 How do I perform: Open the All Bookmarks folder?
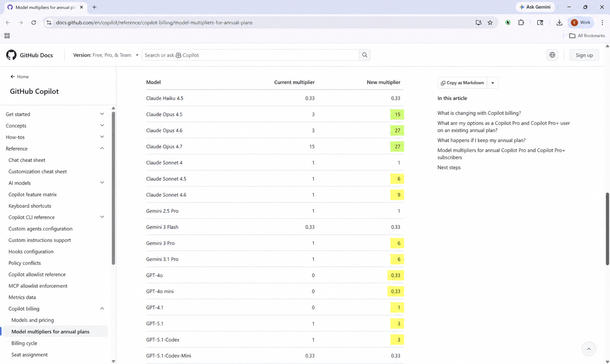587,36
